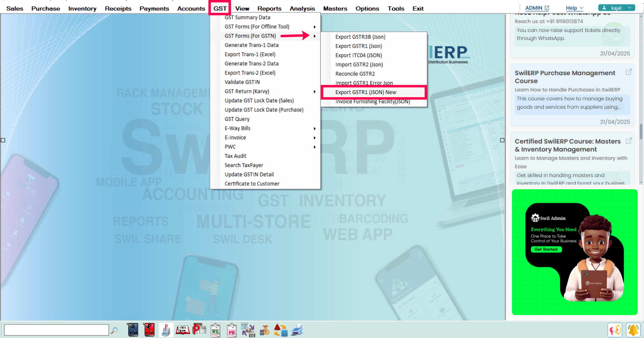644x338 pixels.
Task: Open the Purchase menu
Action: coord(46,8)
